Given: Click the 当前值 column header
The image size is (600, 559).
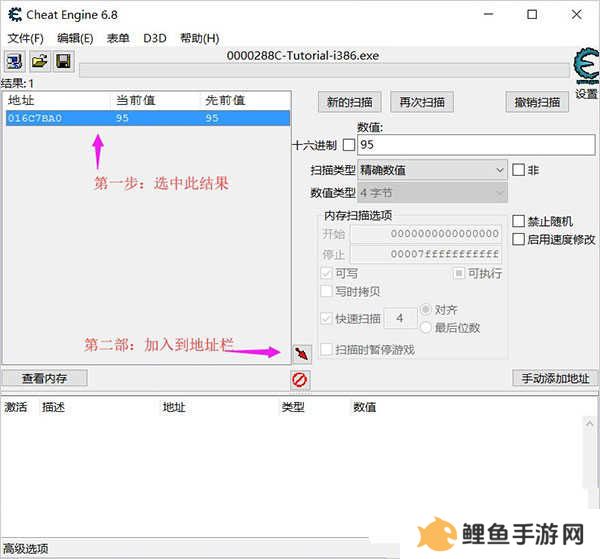Looking at the screenshot, I should (x=135, y=100).
